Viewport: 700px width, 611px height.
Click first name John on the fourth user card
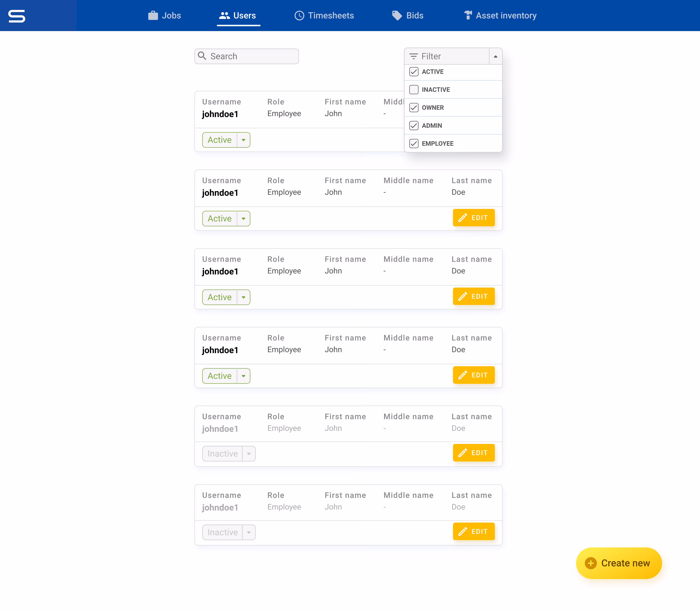[x=333, y=349]
